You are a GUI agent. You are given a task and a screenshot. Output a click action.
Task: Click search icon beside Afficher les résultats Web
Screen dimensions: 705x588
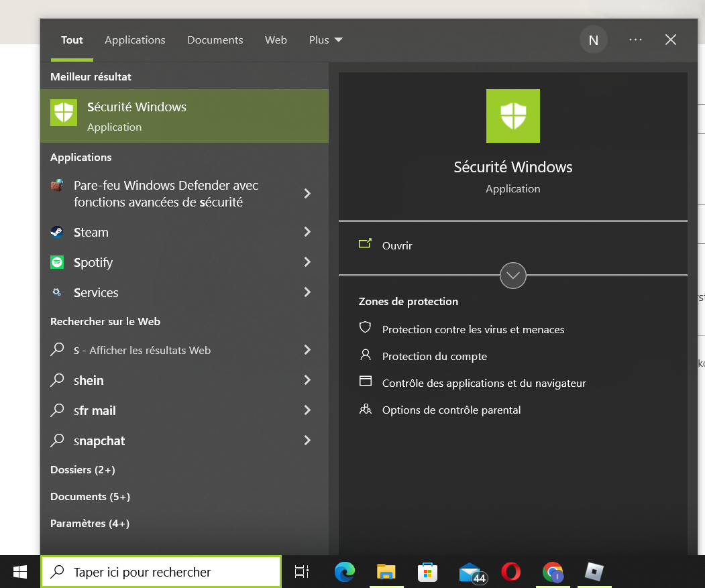pos(57,349)
